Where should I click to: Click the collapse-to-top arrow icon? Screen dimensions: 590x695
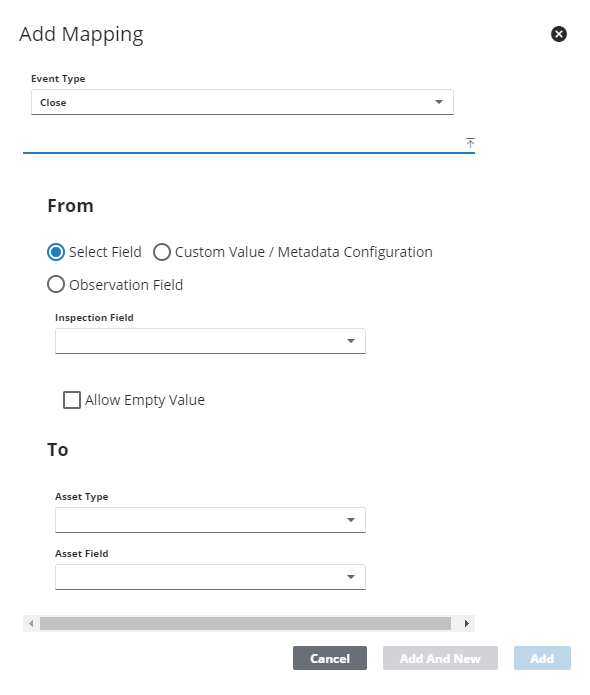point(470,143)
